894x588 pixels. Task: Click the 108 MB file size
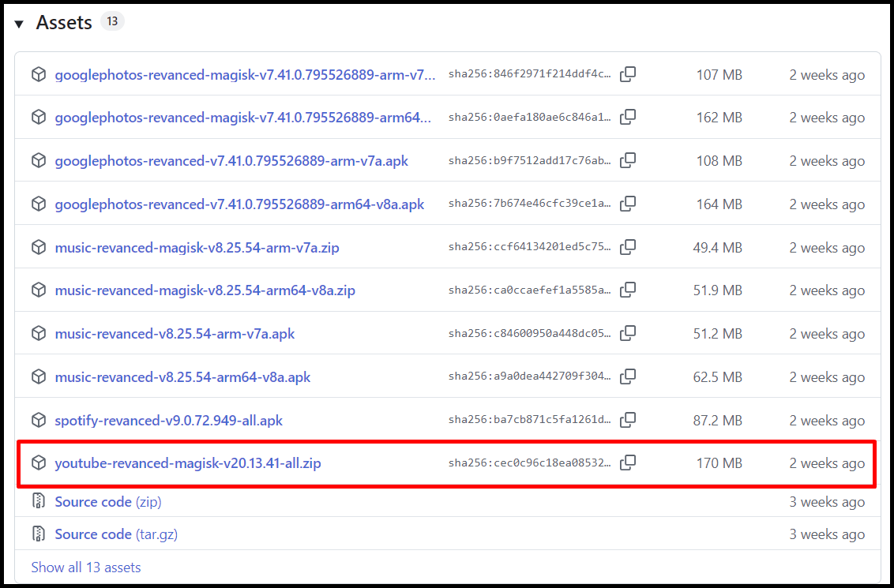click(x=719, y=161)
